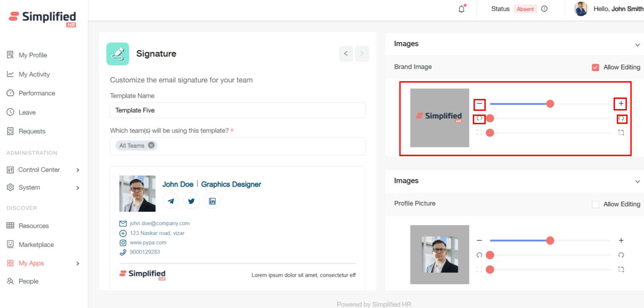Collapse the Brand Image panel chevron
The height and width of the screenshot is (308, 644).
(637, 45)
